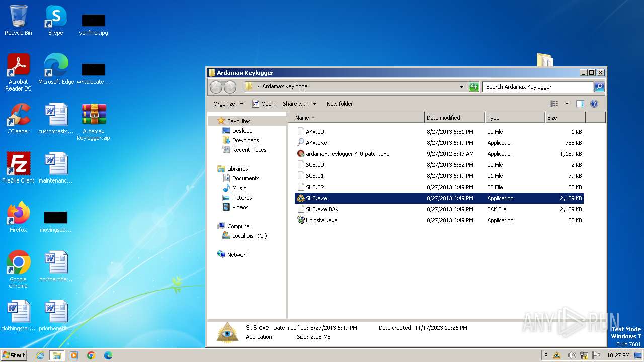
Task: Open FileZilla Client desktop shortcut
Action: [x=18, y=167]
